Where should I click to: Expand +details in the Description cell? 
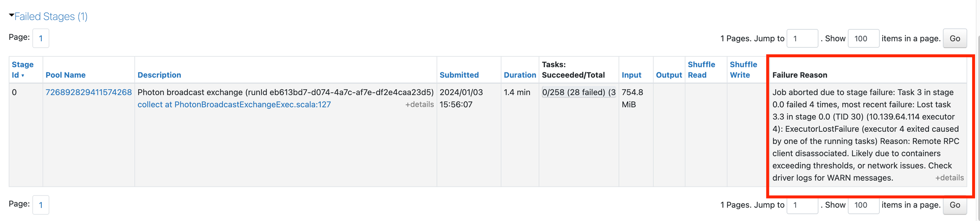419,104
